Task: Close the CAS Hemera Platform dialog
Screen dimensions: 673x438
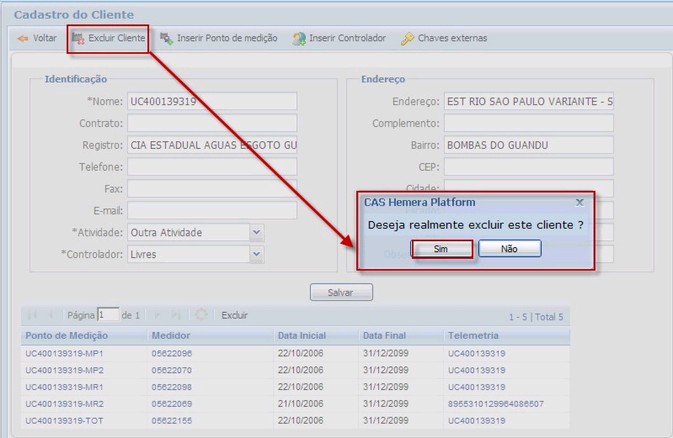Action: [x=580, y=202]
